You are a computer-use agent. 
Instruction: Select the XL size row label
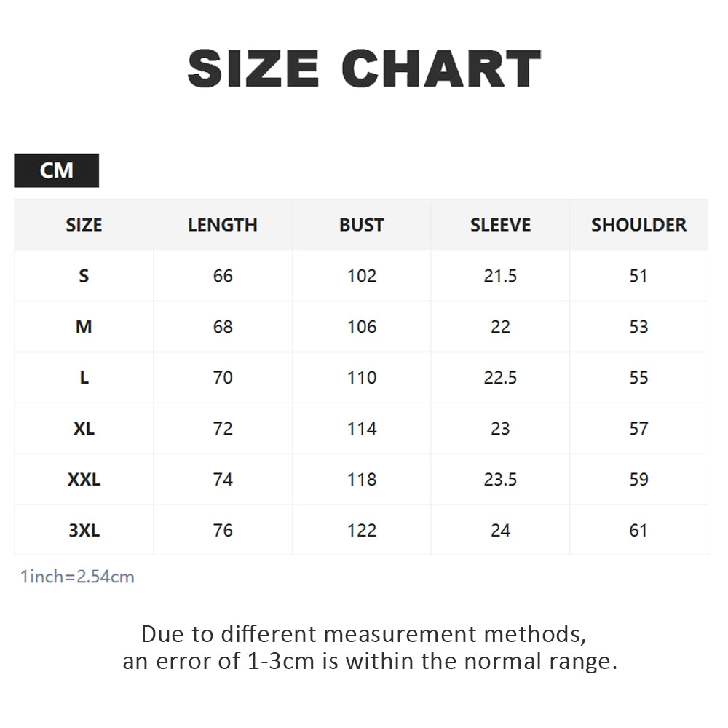tap(84, 429)
